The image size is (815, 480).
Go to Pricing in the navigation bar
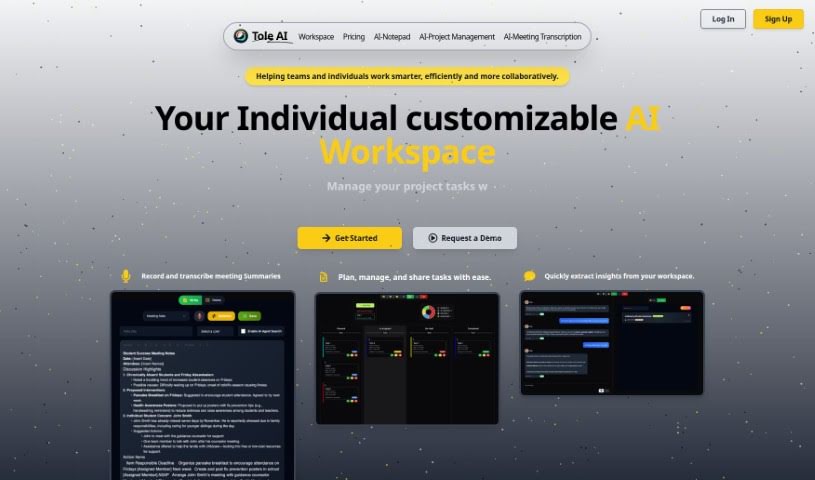[x=353, y=37]
